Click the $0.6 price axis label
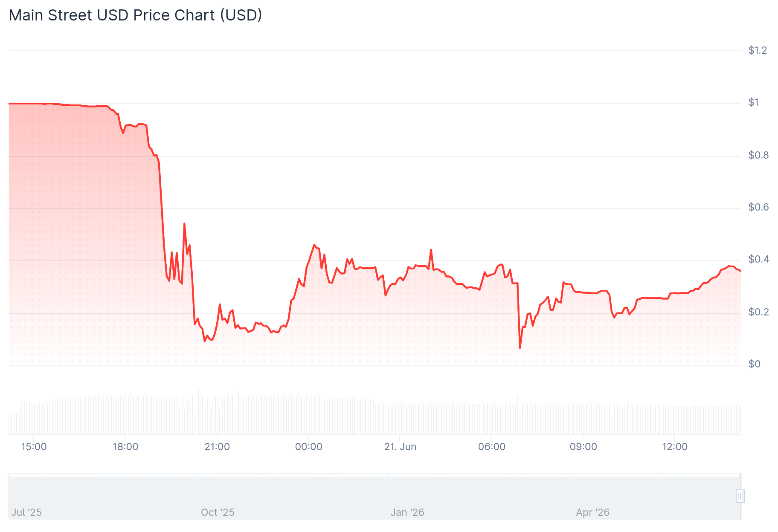778x532 pixels. click(758, 207)
